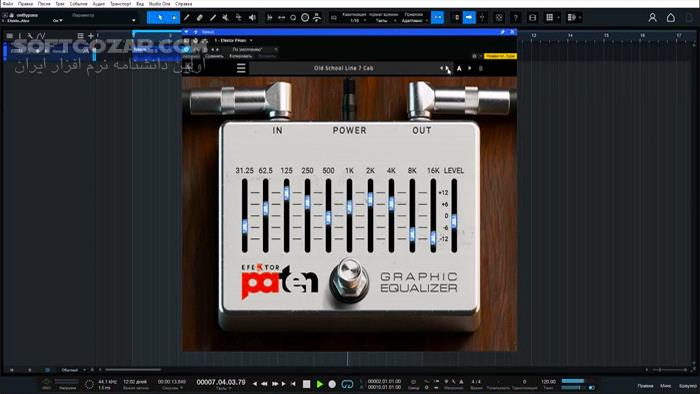Click the 125 Hz band slider handle

(x=287, y=193)
